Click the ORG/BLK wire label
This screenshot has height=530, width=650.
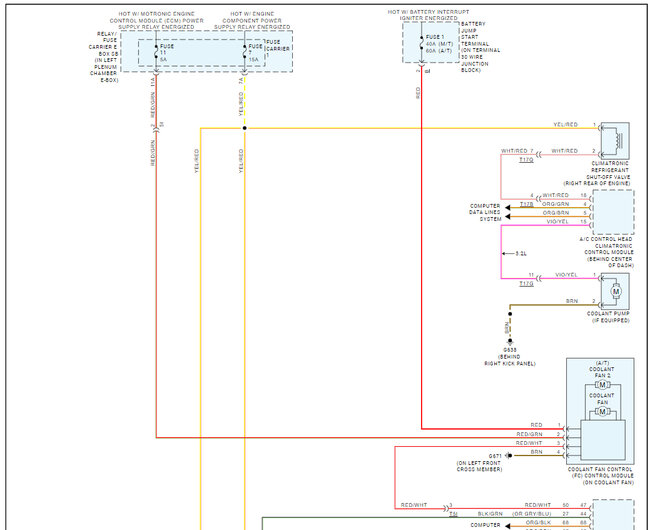click(x=538, y=523)
